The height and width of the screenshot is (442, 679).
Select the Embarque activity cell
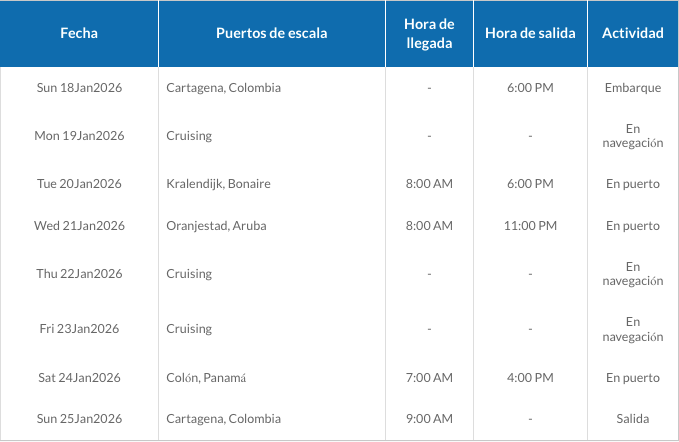point(633,88)
